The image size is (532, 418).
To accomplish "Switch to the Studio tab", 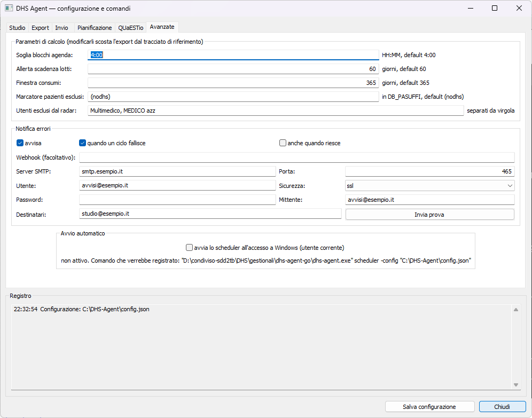I will pos(17,28).
